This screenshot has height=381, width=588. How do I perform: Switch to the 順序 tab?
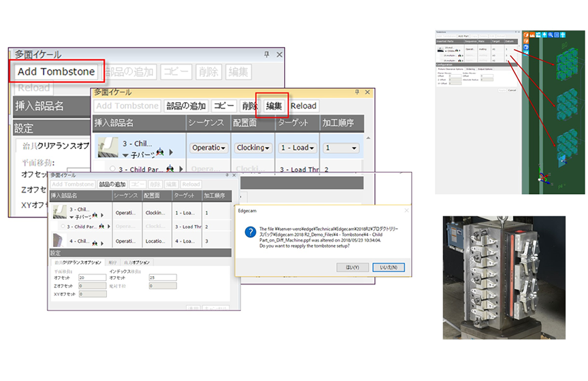pos(113,262)
